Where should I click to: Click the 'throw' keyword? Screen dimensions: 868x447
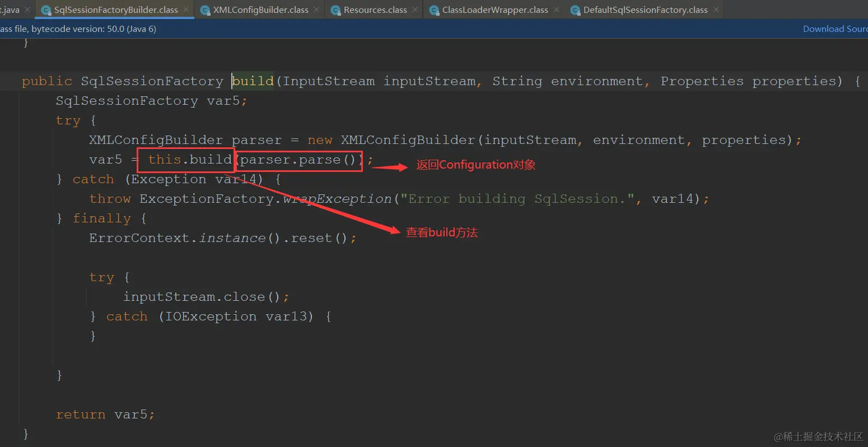[110, 199]
